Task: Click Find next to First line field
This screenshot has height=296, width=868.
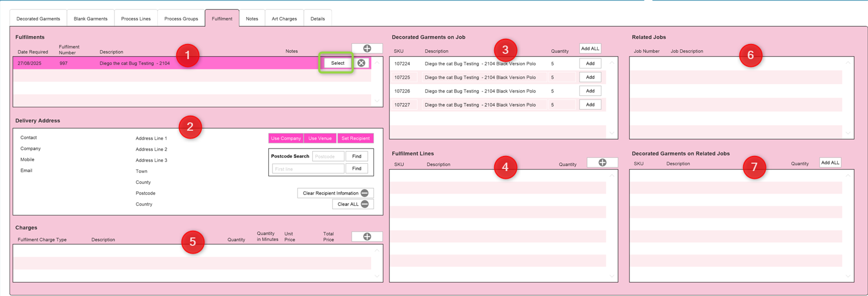Action: [x=357, y=168]
